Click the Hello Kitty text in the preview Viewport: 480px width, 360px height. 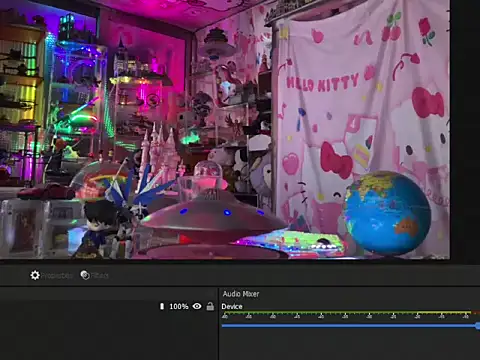(322, 82)
